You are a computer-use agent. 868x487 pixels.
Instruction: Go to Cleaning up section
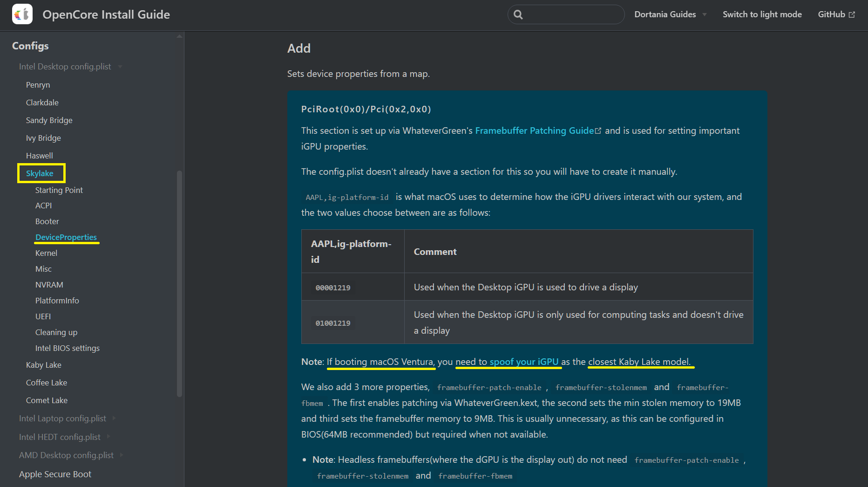(56, 332)
